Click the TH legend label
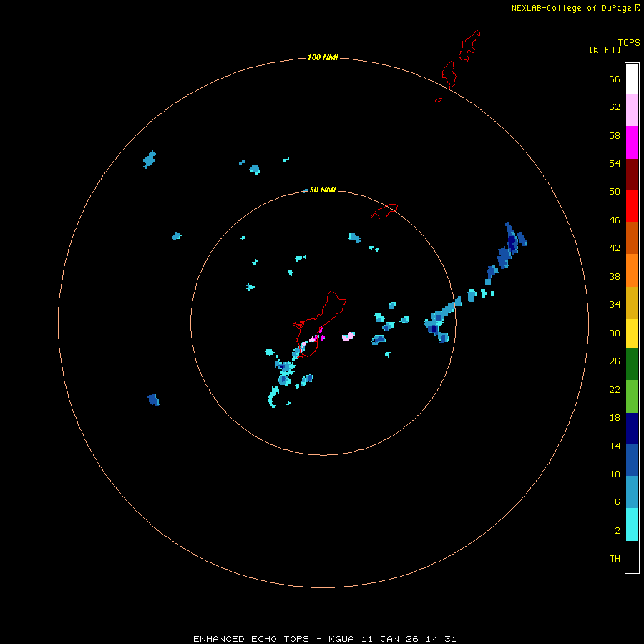This screenshot has width=644, height=644. pyautogui.click(x=615, y=559)
